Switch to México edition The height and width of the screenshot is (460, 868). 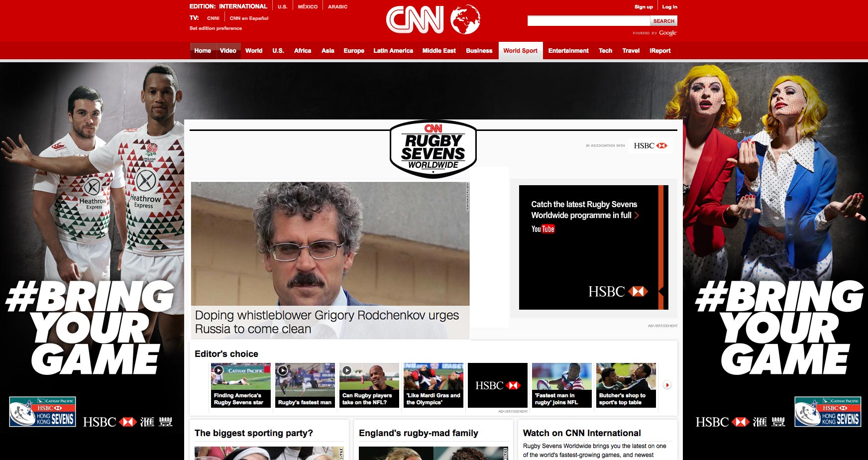308,7
